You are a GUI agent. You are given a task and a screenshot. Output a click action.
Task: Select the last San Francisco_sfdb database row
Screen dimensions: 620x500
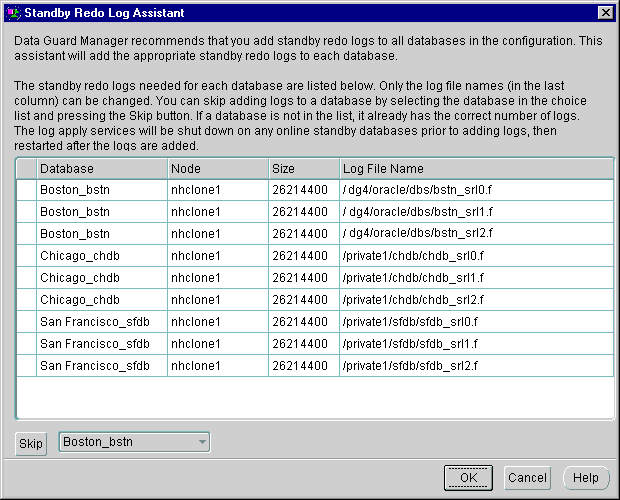click(x=100, y=366)
